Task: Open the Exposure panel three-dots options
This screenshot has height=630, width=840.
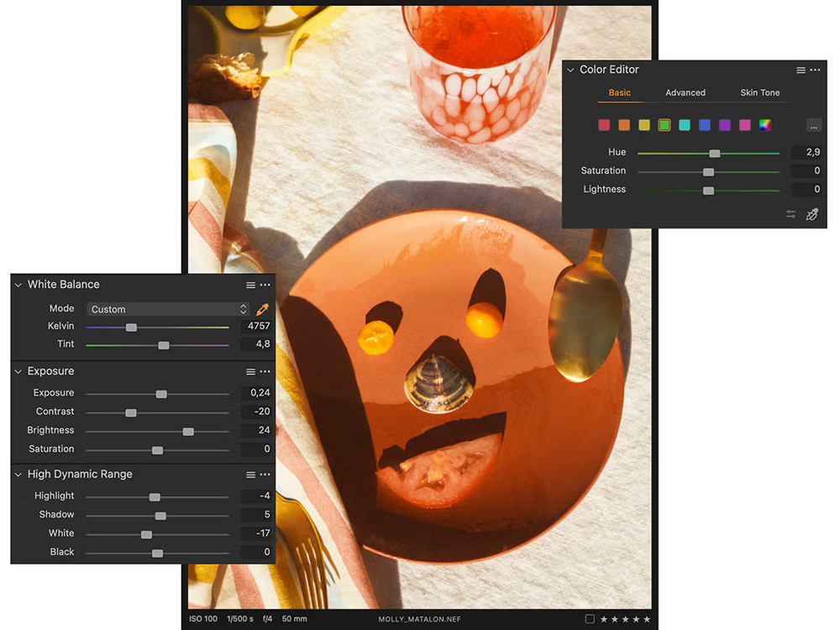Action: click(265, 371)
